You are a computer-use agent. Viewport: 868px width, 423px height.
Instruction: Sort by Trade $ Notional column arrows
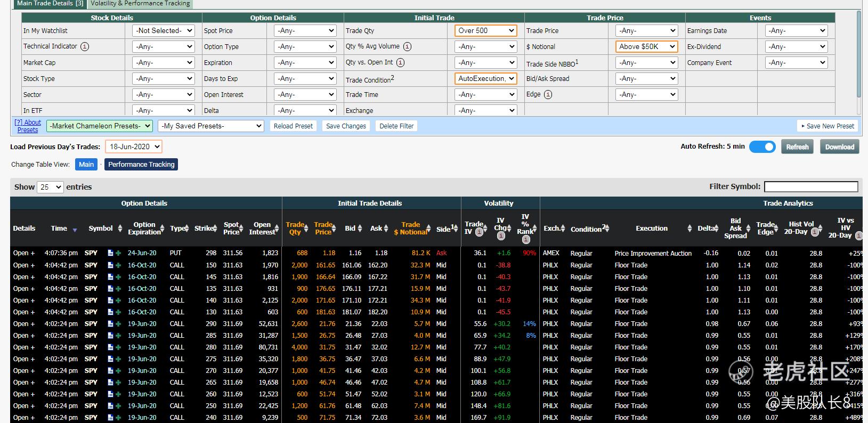click(429, 229)
